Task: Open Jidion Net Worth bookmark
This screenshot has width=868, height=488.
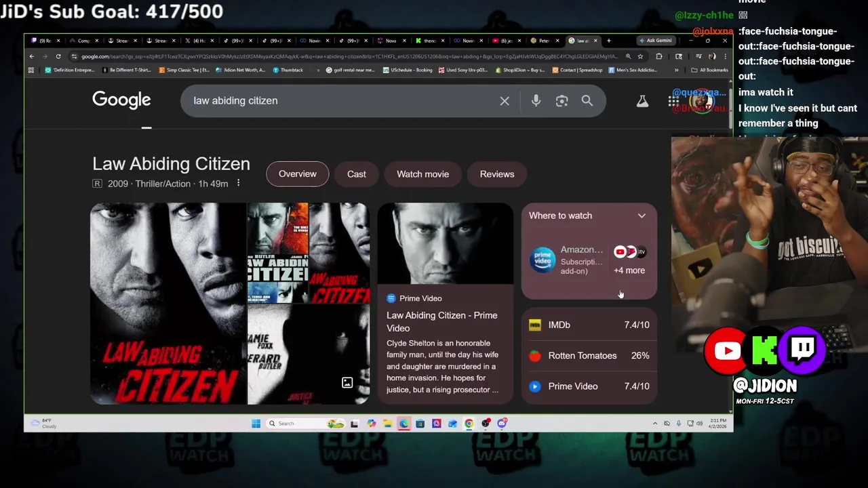Action: point(240,70)
